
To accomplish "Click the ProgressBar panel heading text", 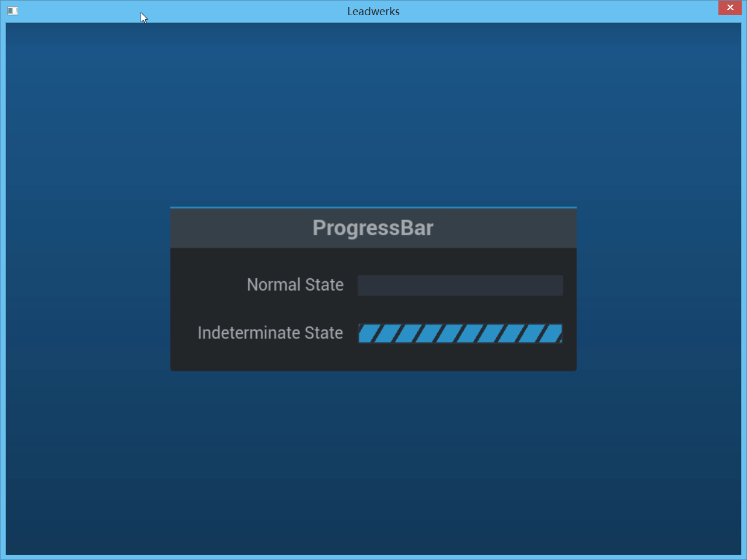I will 373,228.
